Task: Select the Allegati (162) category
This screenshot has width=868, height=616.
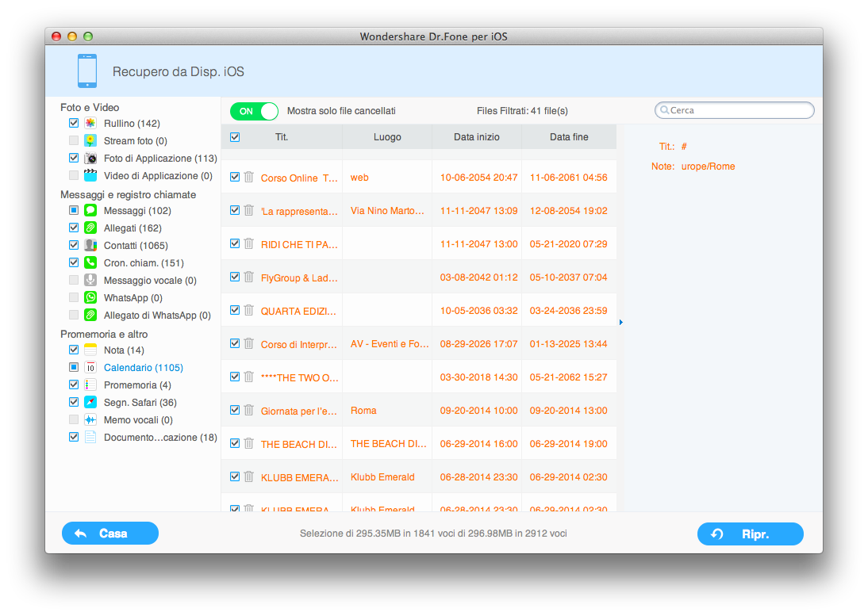Action: coord(133,228)
